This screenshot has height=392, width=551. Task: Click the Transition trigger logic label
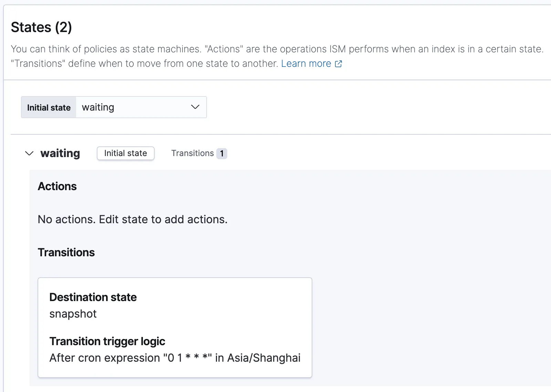coord(107,341)
